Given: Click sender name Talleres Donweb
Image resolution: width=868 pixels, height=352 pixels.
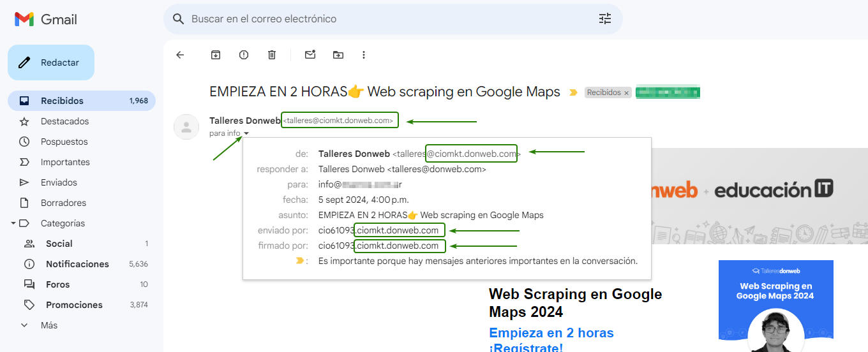Looking at the screenshot, I should pyautogui.click(x=244, y=121).
